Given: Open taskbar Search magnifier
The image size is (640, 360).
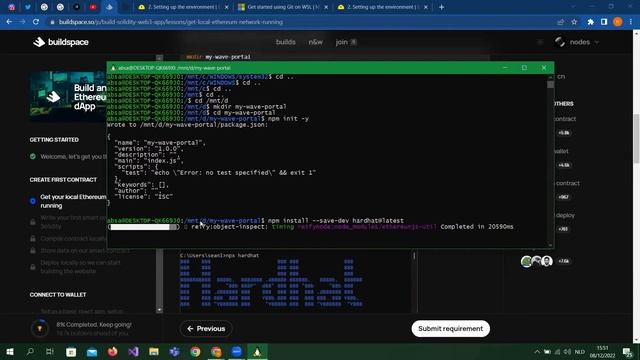Looking at the screenshot, I should coord(30,352).
